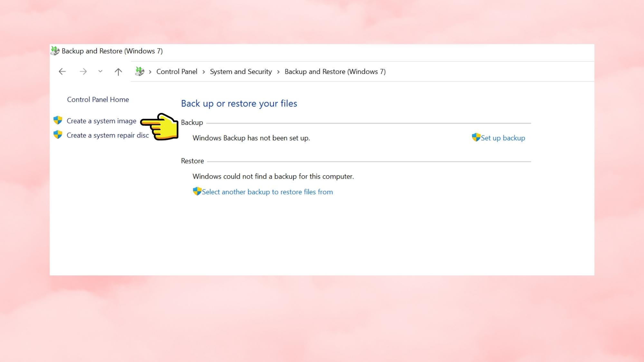The width and height of the screenshot is (644, 362).
Task: Click 'Windows could not find a backup' text
Action: tap(273, 176)
